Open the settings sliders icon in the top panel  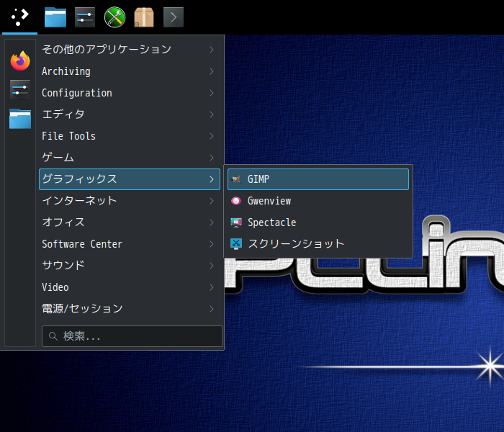click(x=85, y=17)
